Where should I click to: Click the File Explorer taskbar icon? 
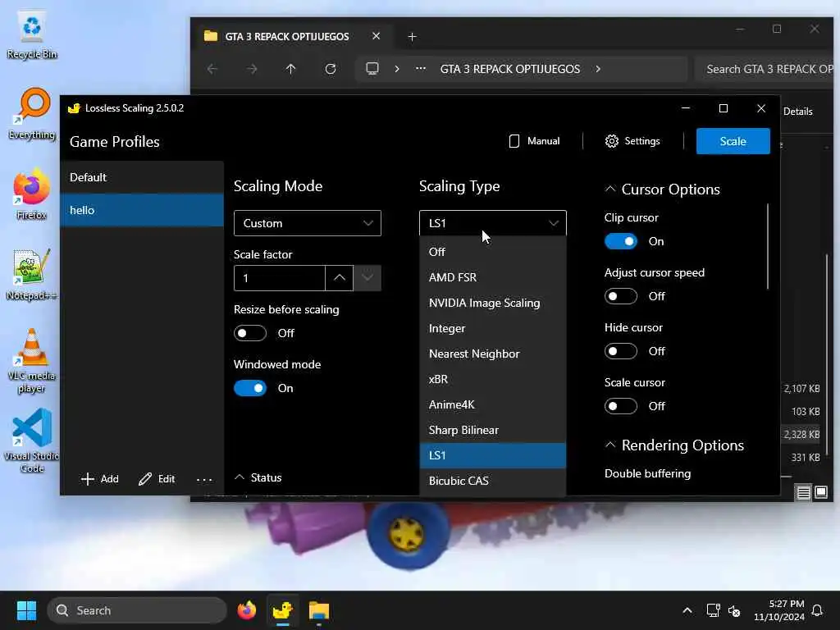pos(319,610)
